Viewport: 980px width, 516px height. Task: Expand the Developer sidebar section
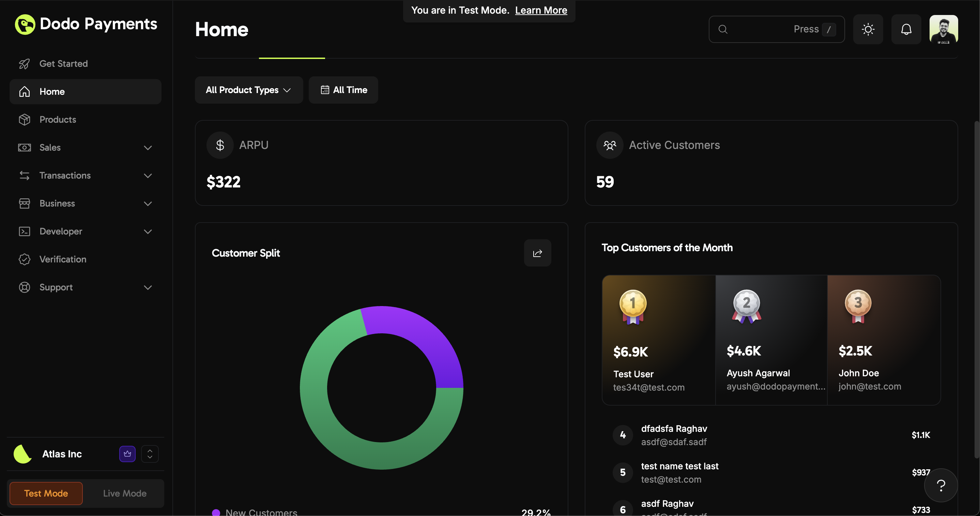61,231
